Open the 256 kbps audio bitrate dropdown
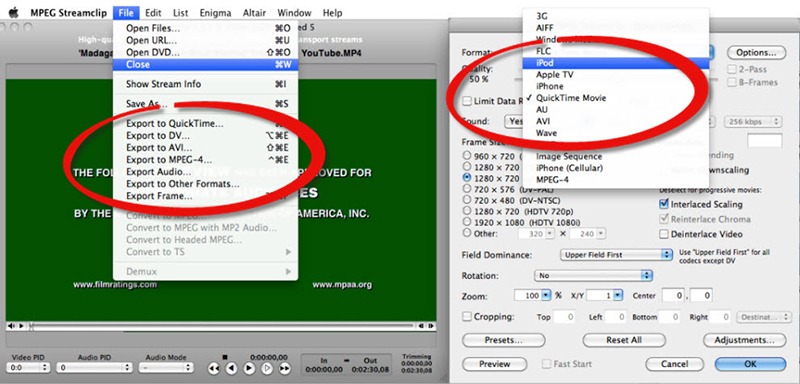800x384 pixels. 753,122
